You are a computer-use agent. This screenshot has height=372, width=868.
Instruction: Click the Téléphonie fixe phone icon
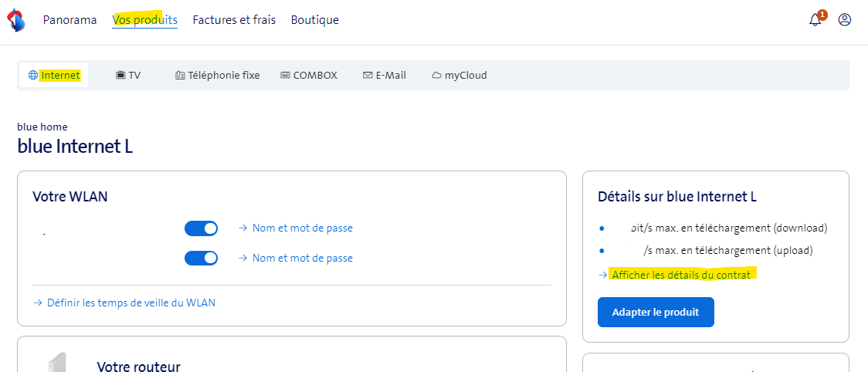pos(180,76)
